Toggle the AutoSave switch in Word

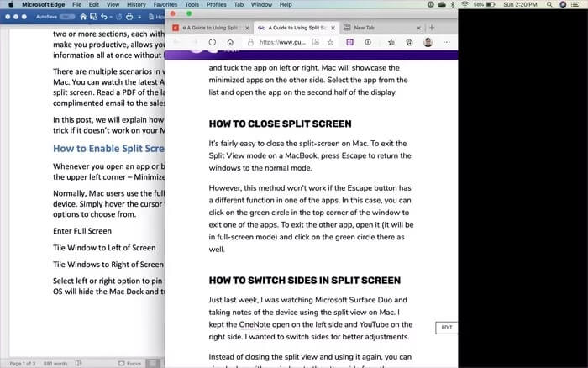point(67,17)
